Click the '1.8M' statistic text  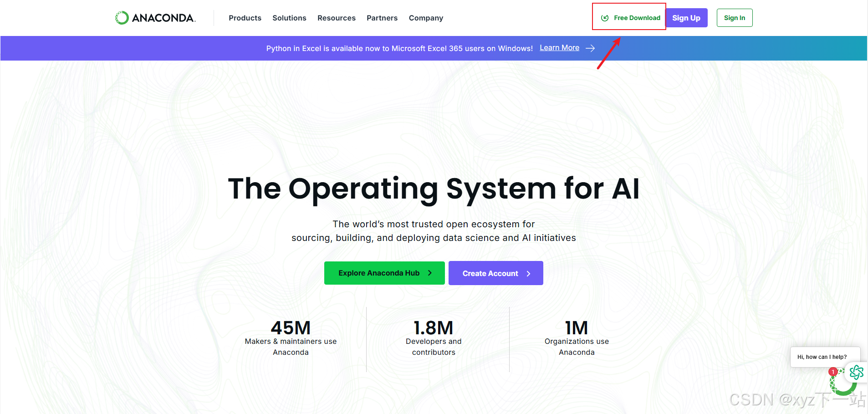434,328
